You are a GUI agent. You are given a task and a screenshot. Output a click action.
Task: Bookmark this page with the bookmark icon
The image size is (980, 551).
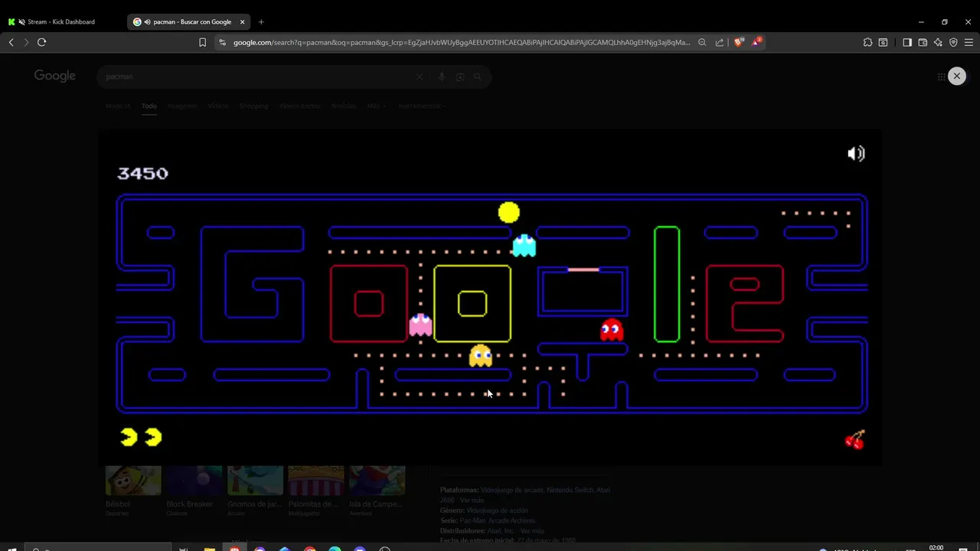click(x=202, y=42)
